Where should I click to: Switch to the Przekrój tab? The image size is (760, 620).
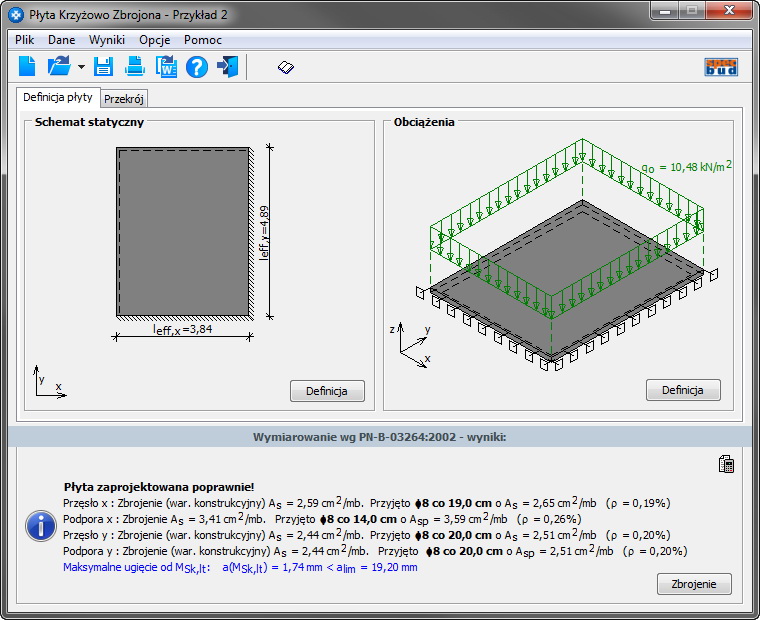[x=125, y=99]
